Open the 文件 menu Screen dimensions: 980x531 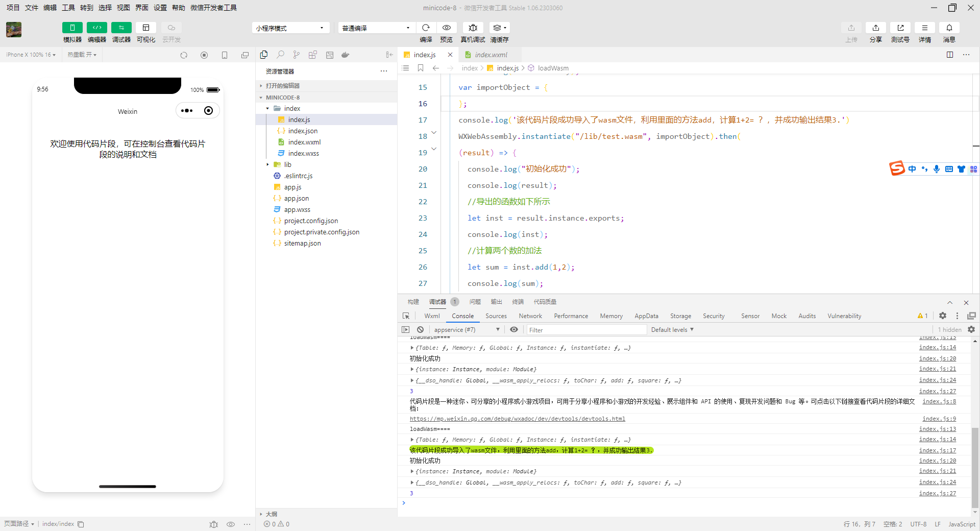[32, 8]
